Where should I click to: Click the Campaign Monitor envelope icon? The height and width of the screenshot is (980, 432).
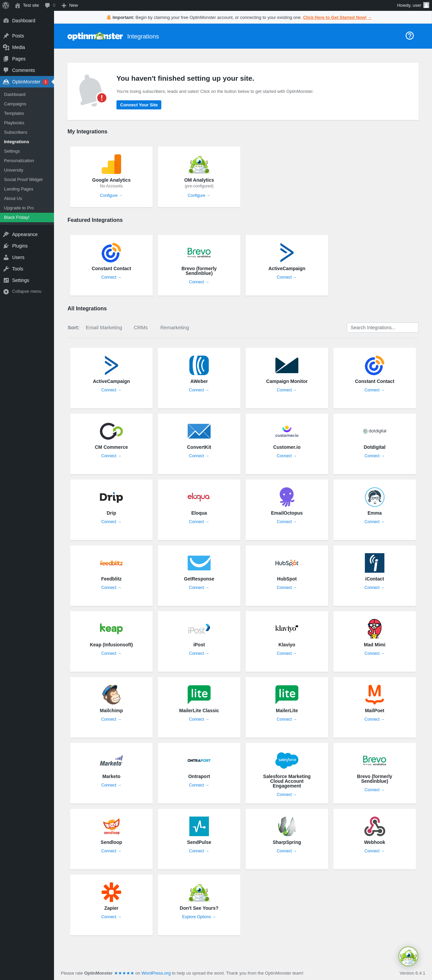287,365
